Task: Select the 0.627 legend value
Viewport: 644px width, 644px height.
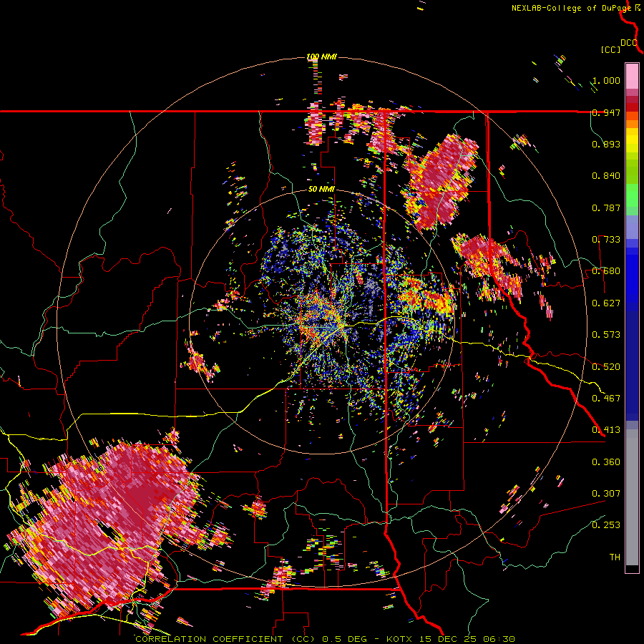Action: [606, 303]
